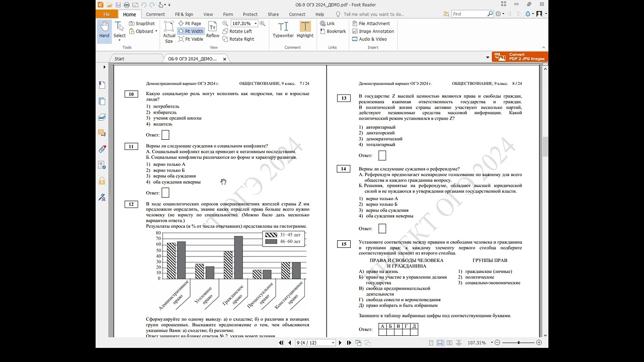This screenshot has height=362, width=644.
Task: Open the page number dropdown
Action: tap(333, 343)
